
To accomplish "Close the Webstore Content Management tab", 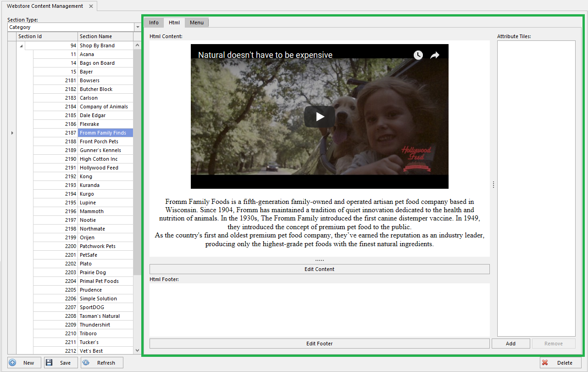I will (91, 6).
